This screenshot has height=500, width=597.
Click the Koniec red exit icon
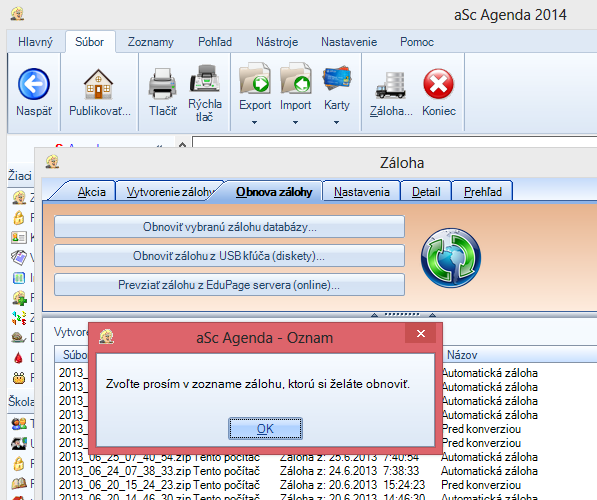[x=439, y=84]
